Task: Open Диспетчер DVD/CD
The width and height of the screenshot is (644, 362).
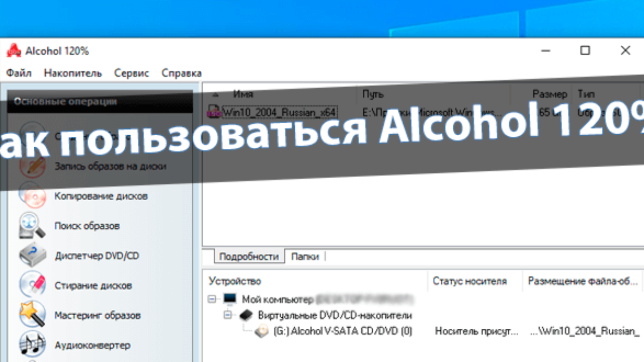Action: 97,255
